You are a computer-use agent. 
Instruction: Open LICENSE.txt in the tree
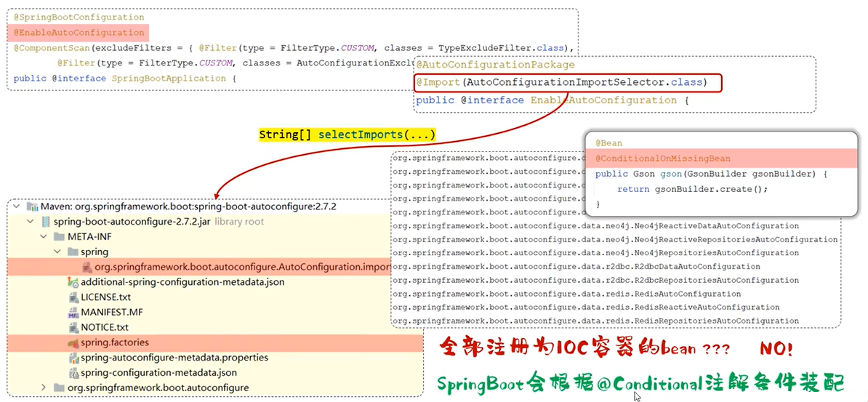click(105, 297)
